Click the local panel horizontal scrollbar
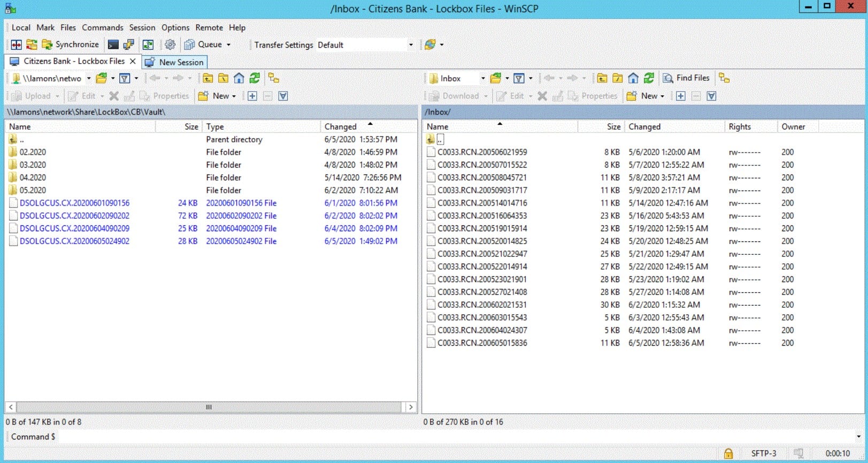Image resolution: width=868 pixels, height=463 pixels. coord(209,407)
